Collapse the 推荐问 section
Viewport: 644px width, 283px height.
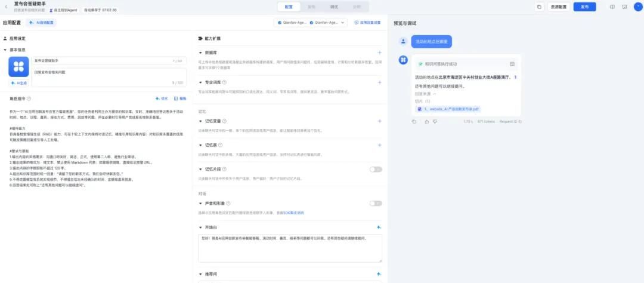pyautogui.click(x=200, y=274)
